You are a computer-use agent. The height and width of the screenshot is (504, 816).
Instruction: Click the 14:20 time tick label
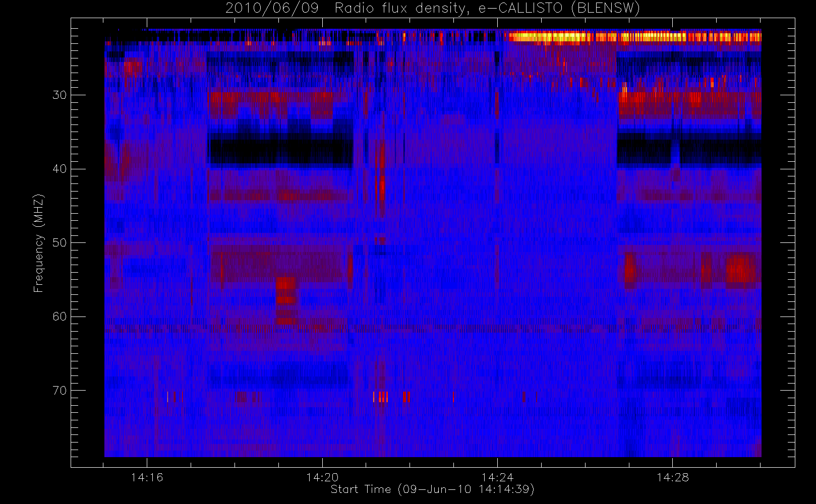pyautogui.click(x=322, y=477)
